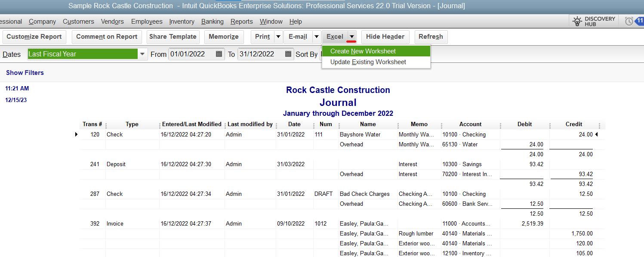This screenshot has width=644, height=257.
Task: Click the Rock Castle Construction report title
Action: click(x=338, y=90)
